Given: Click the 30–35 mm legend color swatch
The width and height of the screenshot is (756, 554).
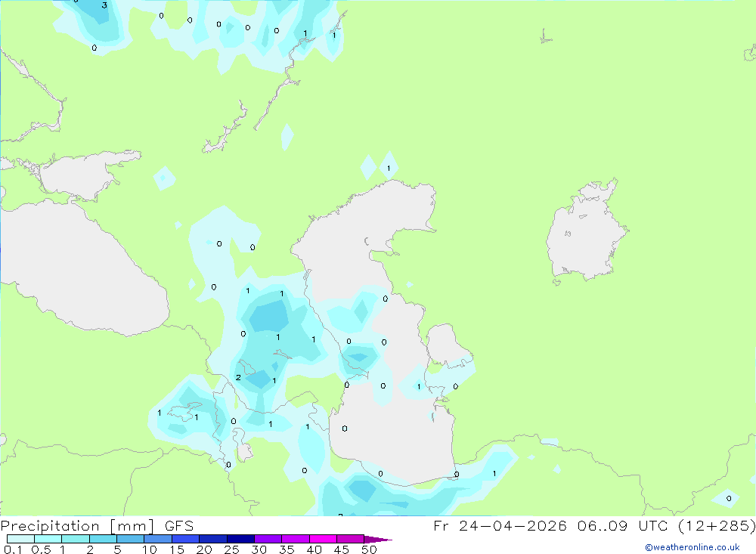Looking at the screenshot, I should [x=268, y=539].
